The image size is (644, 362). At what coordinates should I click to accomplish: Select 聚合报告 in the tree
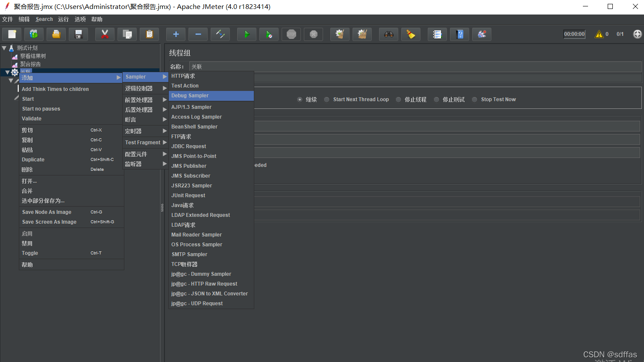click(30, 64)
